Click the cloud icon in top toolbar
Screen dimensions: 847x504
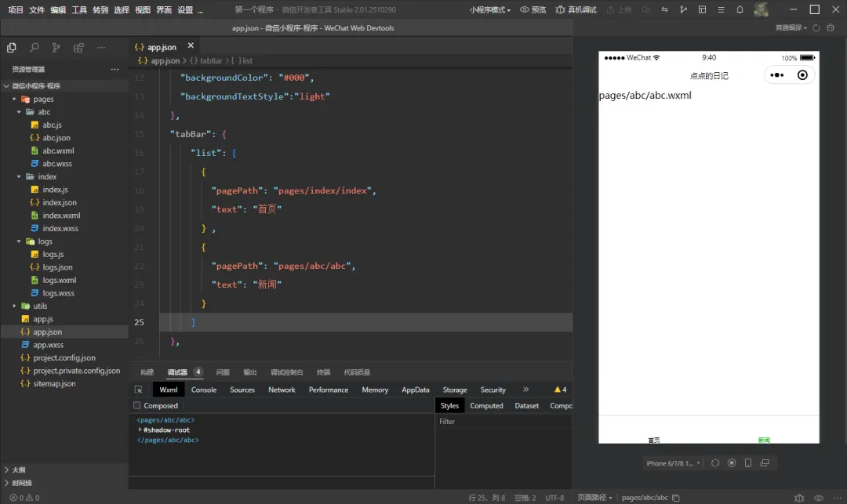645,9
